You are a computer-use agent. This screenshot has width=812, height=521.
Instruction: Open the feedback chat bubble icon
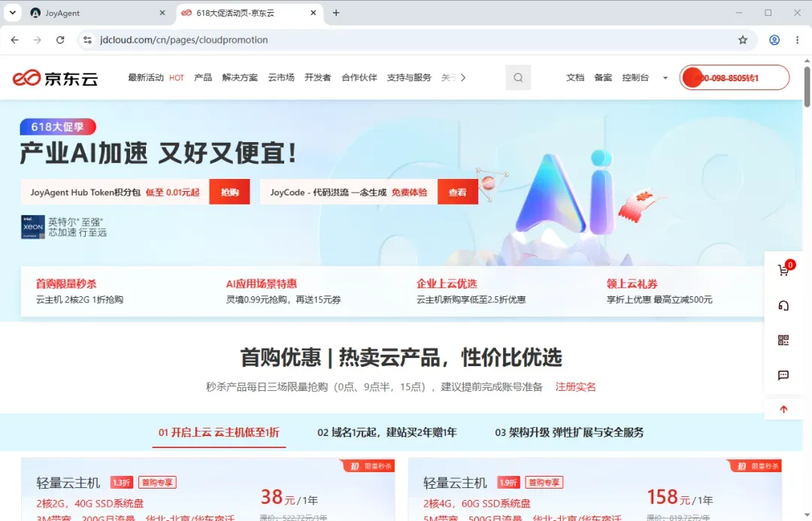click(x=783, y=375)
